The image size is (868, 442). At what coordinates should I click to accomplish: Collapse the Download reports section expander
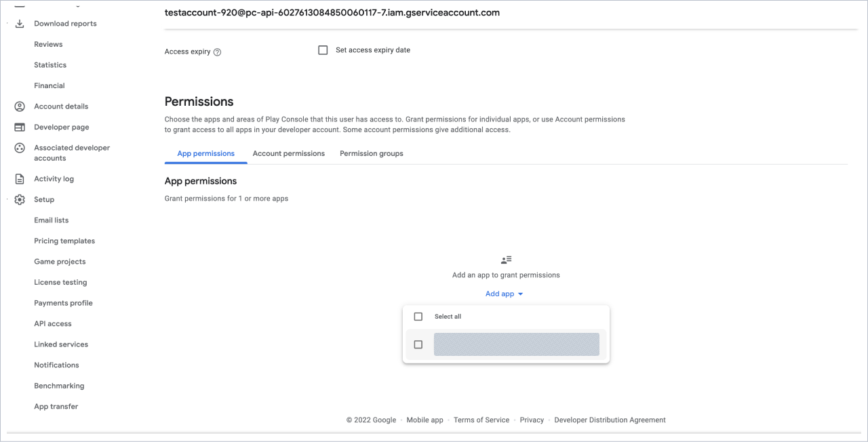(x=7, y=24)
